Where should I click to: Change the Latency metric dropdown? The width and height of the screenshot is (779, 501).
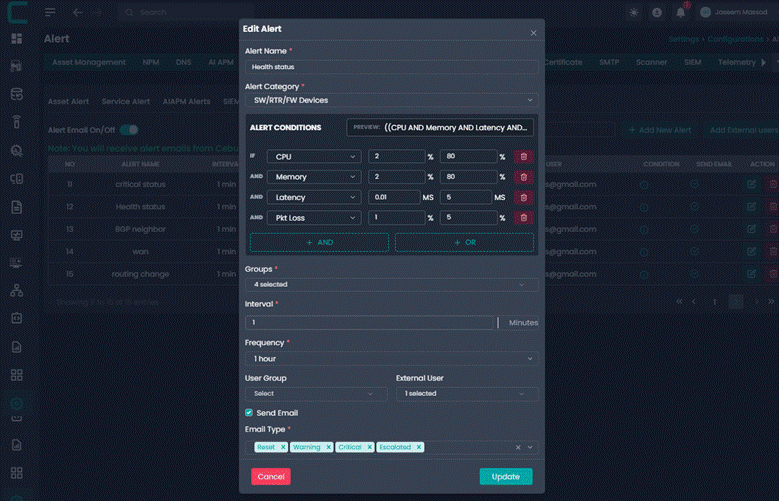[314, 197]
